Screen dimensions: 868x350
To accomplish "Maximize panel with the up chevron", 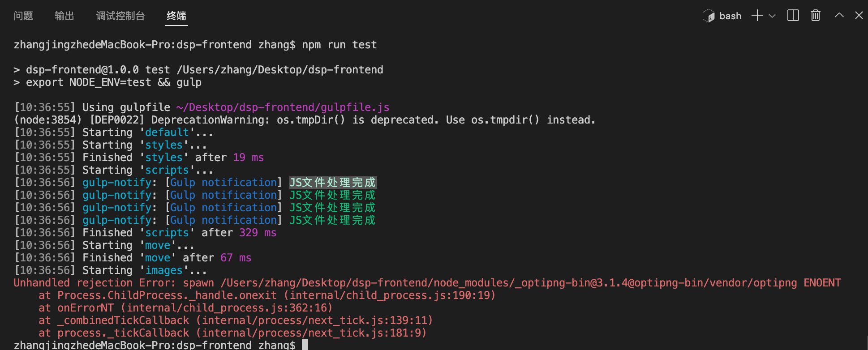I will 839,15.
